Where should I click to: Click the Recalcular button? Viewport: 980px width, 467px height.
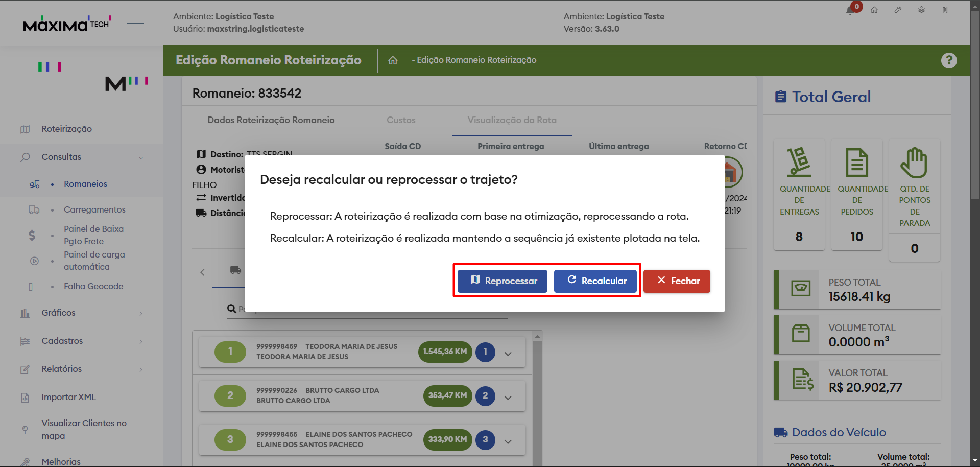pos(595,281)
